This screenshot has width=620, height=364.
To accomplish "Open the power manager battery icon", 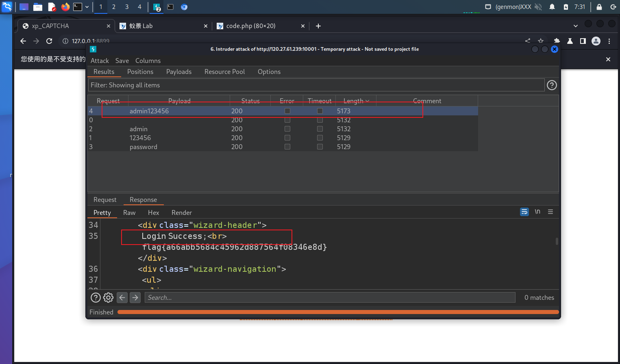I will [566, 7].
